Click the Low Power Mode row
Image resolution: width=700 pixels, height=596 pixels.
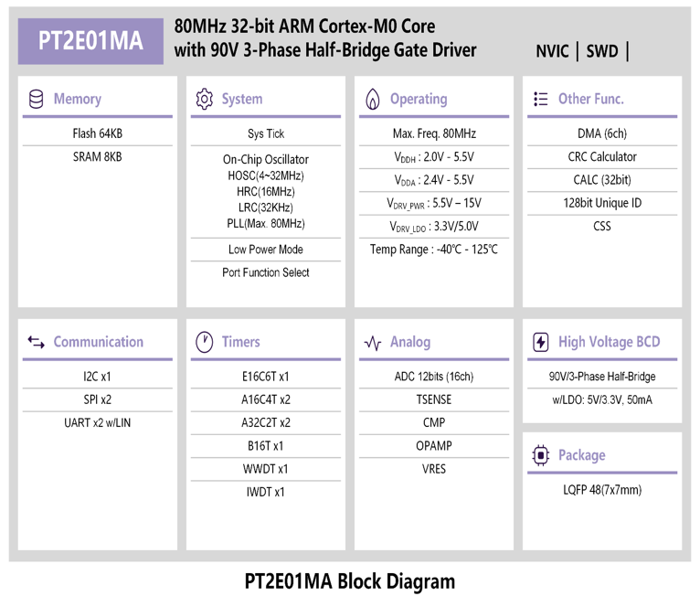265,250
